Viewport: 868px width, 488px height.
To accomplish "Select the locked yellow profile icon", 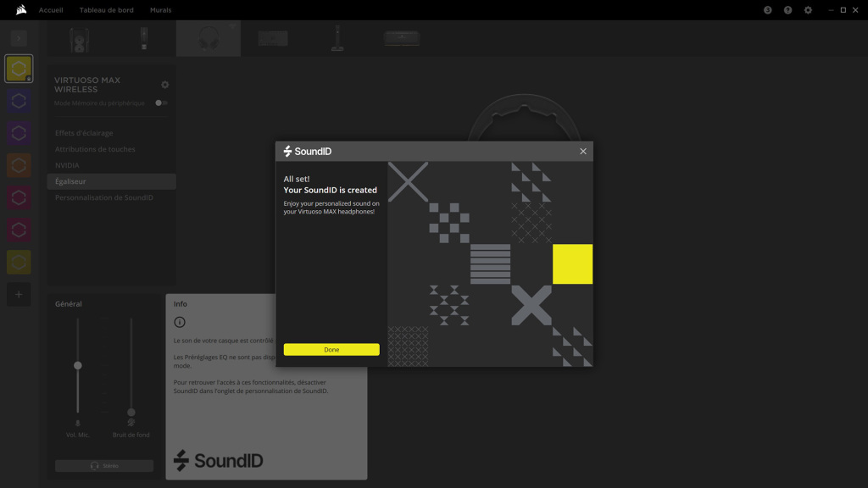I will 19,69.
